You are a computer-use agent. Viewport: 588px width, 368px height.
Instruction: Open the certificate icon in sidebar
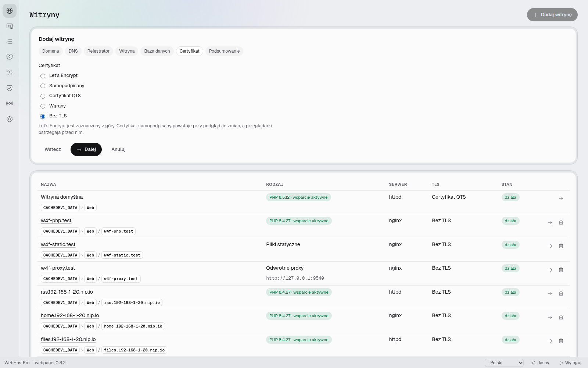pyautogui.click(x=10, y=26)
